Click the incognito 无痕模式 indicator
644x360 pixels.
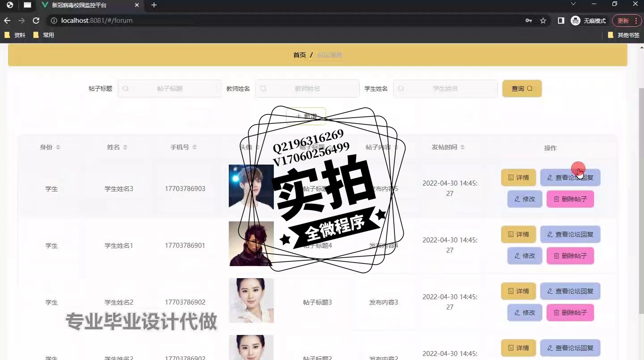pyautogui.click(x=589, y=21)
